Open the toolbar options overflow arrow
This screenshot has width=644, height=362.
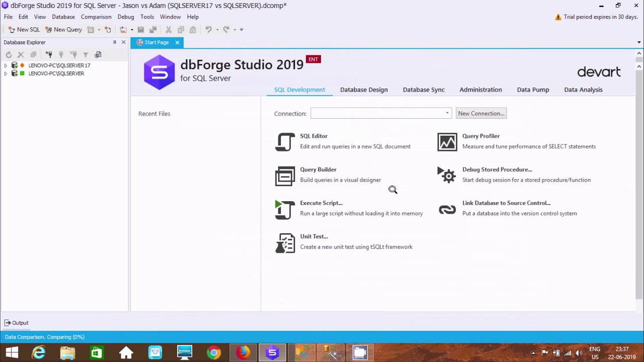[242, 30]
